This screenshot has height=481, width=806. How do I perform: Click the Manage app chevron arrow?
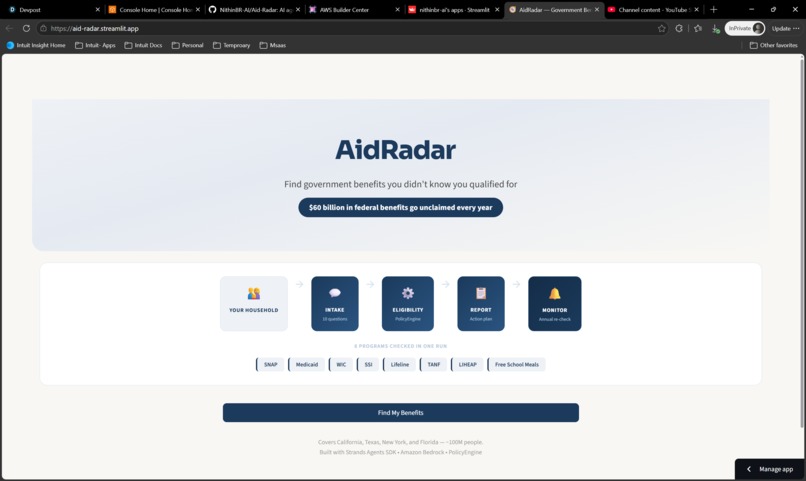coord(749,469)
